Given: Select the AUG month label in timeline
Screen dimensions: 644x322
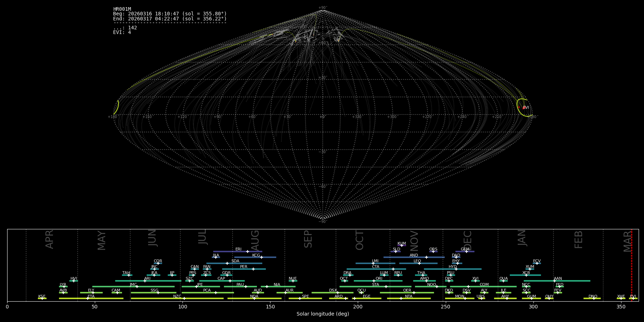Looking at the screenshot, I should 255,241.
